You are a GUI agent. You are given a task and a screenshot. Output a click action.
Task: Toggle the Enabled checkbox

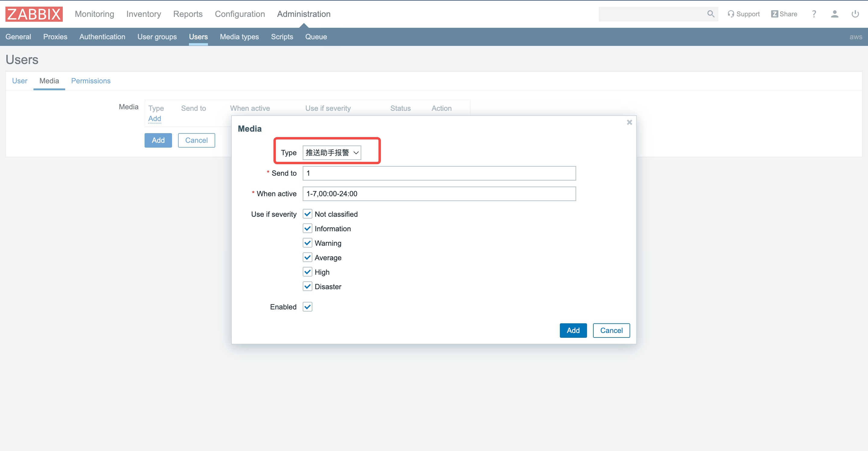coord(307,307)
